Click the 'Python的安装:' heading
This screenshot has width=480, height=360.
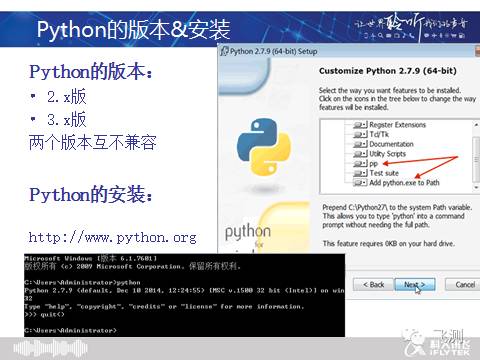tap(91, 195)
